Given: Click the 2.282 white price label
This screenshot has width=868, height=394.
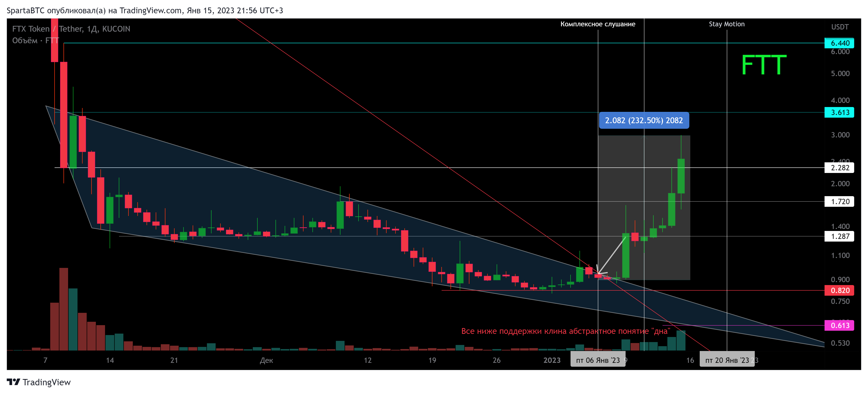Looking at the screenshot, I should point(839,167).
